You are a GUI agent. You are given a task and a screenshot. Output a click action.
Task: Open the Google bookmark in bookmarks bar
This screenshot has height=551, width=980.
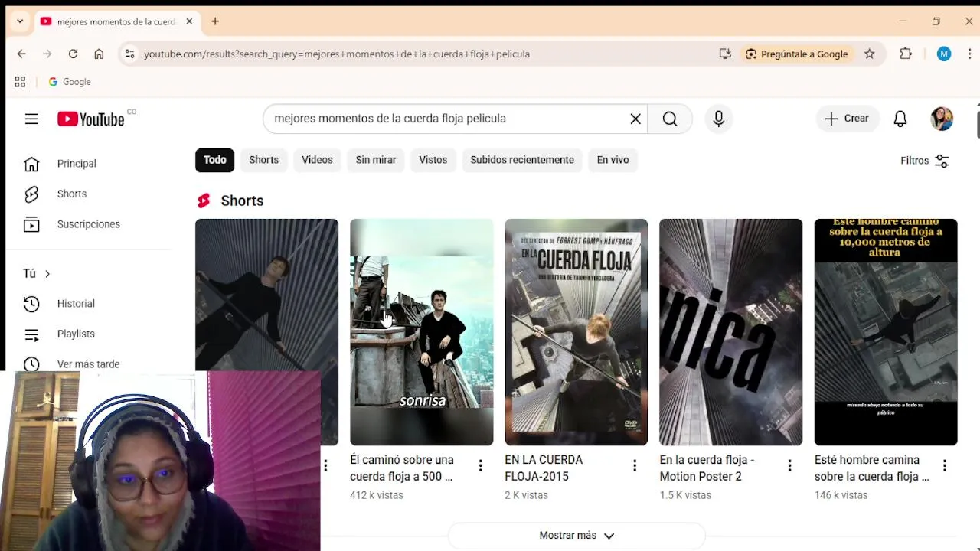pyautogui.click(x=70, y=82)
